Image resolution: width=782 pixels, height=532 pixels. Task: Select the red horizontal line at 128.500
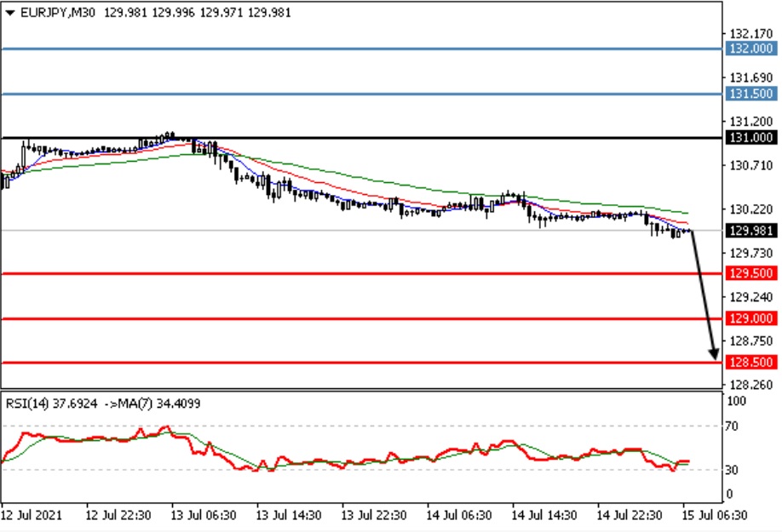click(361, 363)
